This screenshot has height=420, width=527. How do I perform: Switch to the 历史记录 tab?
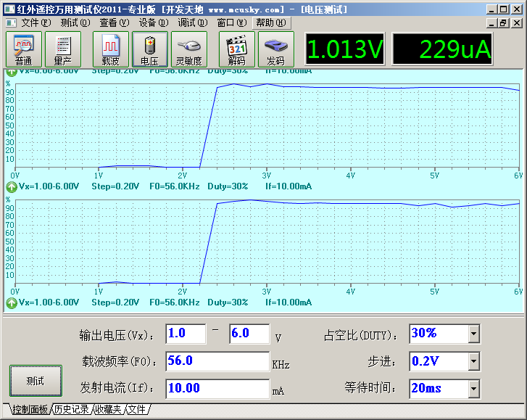pyautogui.click(x=72, y=410)
